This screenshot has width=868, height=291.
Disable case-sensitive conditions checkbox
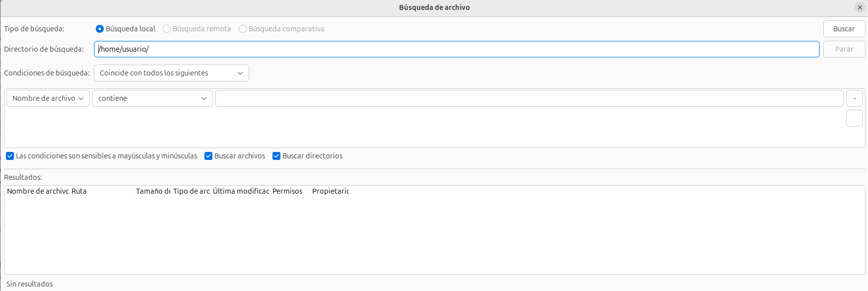10,156
